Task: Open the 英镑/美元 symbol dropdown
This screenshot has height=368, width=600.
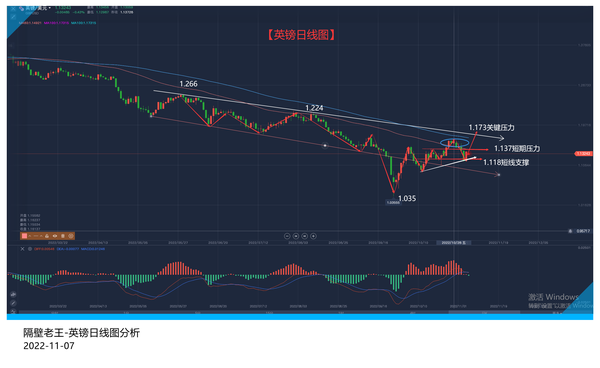Action: point(38,8)
